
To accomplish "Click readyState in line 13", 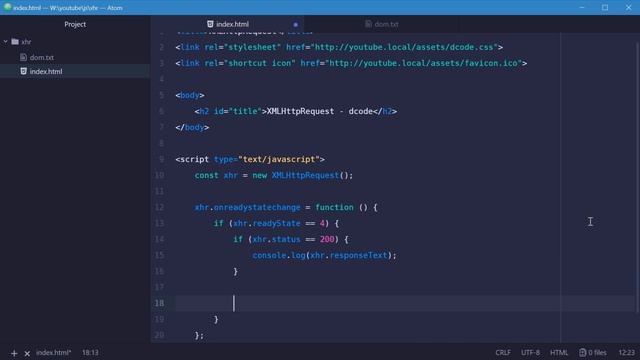I will (x=276, y=223).
